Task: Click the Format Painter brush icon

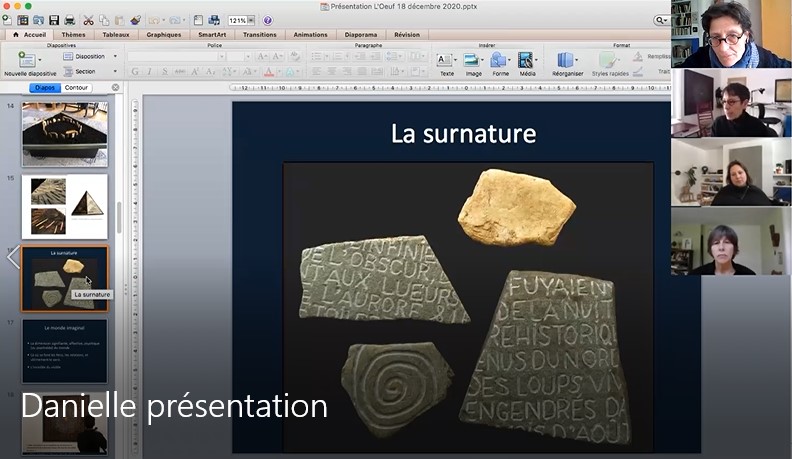Action: click(x=135, y=20)
